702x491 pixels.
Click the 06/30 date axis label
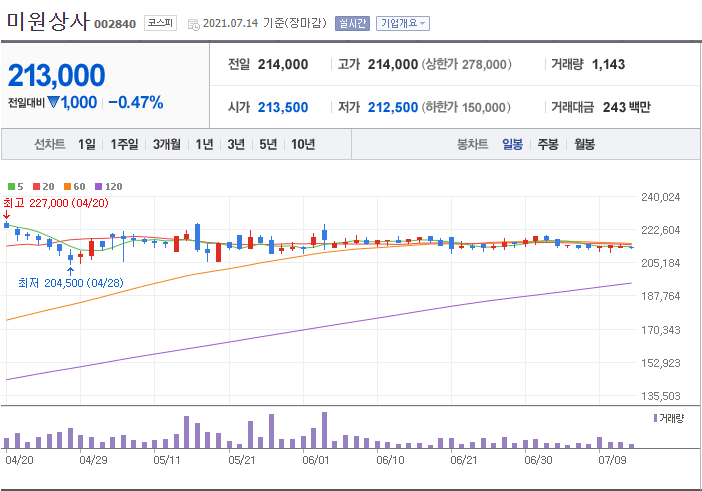point(538,460)
